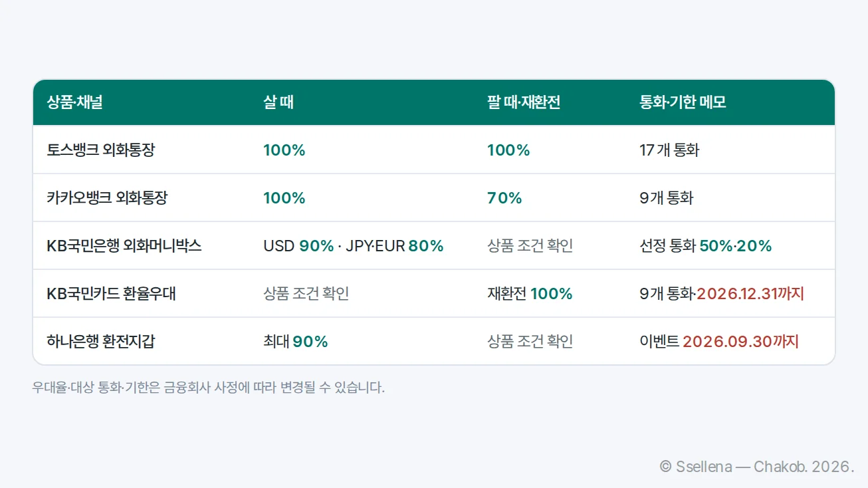The image size is (868, 488).
Task: Click the 70% 재환전 value
Action: 504,198
